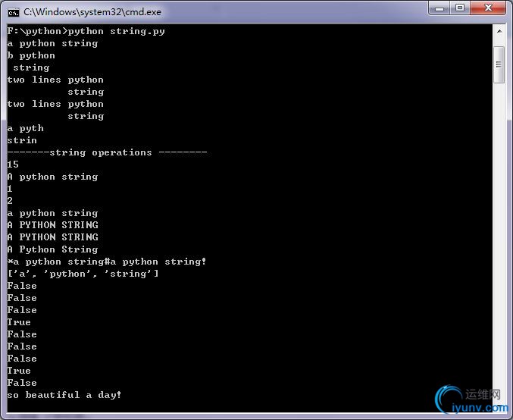Viewport: 513px width, 420px height.
Task: Open the cmd.exe system menu icon
Action: (x=14, y=12)
